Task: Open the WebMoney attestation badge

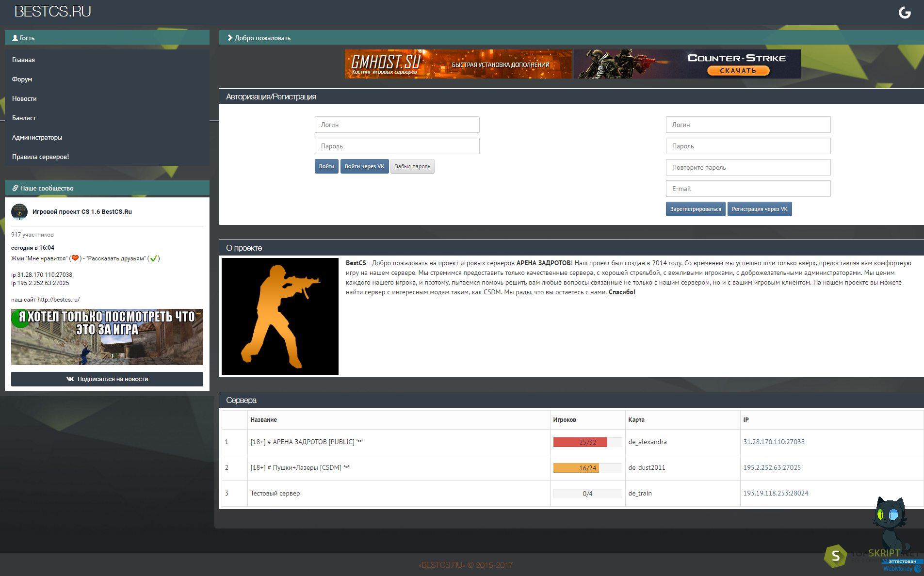Action: (x=903, y=565)
